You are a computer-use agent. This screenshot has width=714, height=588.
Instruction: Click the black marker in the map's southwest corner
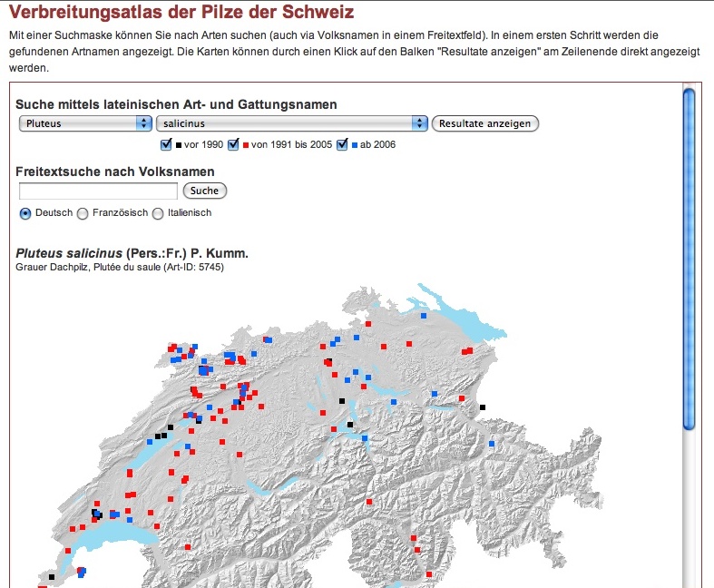(52, 577)
